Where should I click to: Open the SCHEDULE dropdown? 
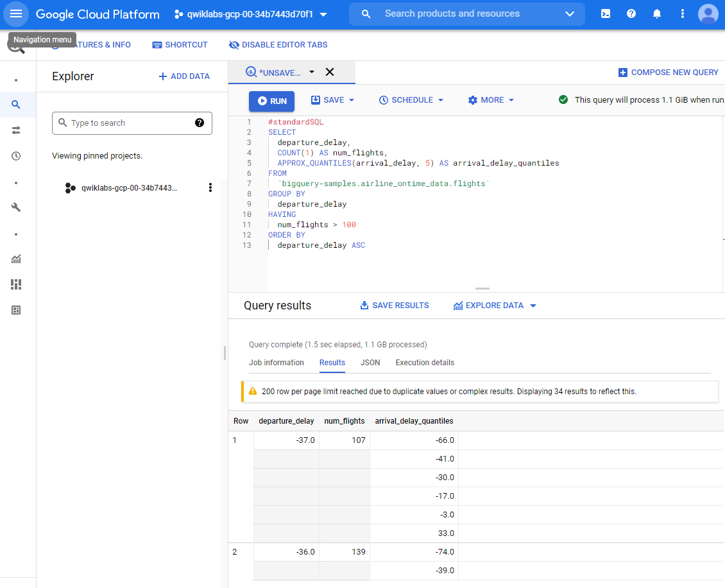click(411, 100)
